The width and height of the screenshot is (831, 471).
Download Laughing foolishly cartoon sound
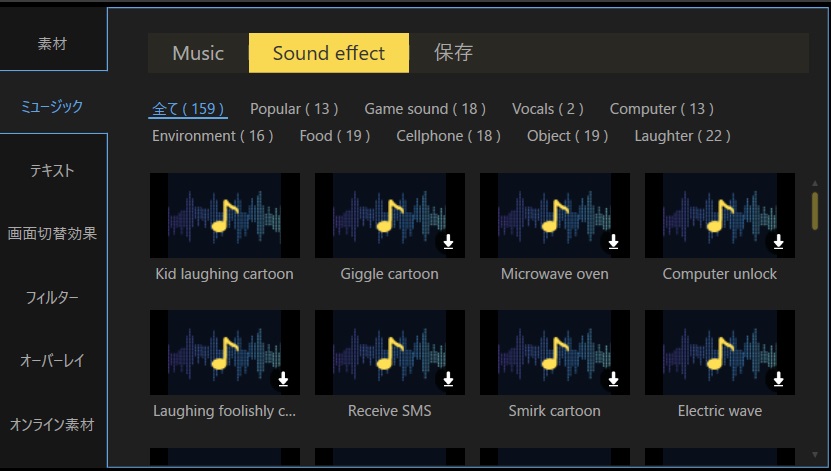pos(284,379)
